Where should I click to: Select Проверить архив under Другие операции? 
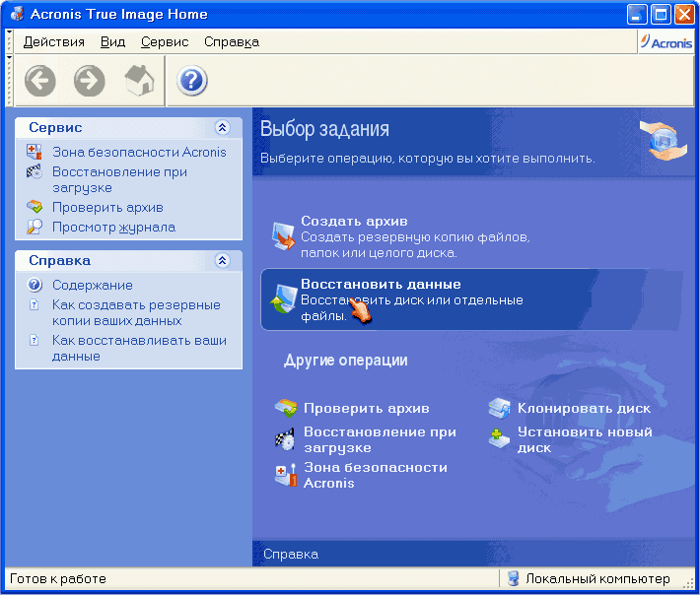(367, 408)
